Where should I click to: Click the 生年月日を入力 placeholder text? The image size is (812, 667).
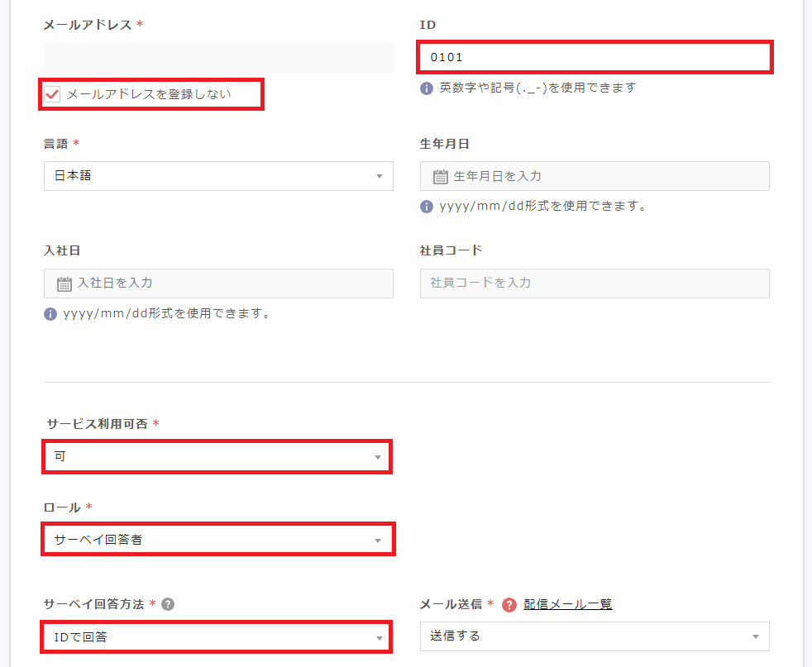(x=498, y=176)
